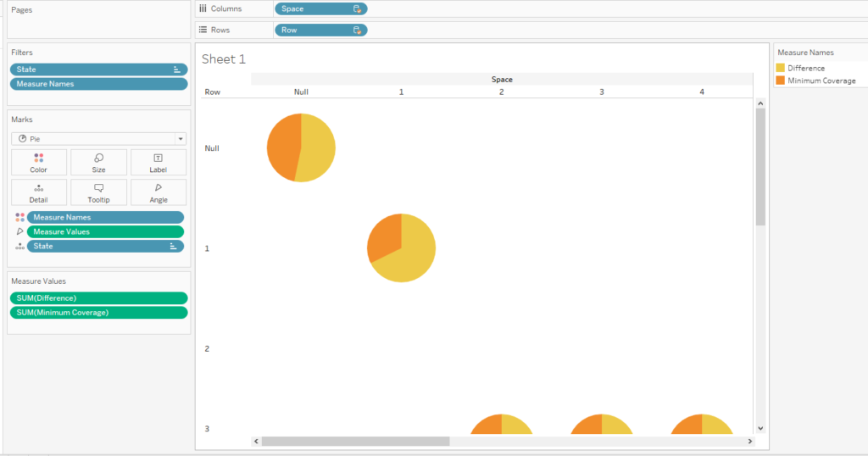868x456 pixels.
Task: Click the Difference legend label
Action: (x=806, y=68)
